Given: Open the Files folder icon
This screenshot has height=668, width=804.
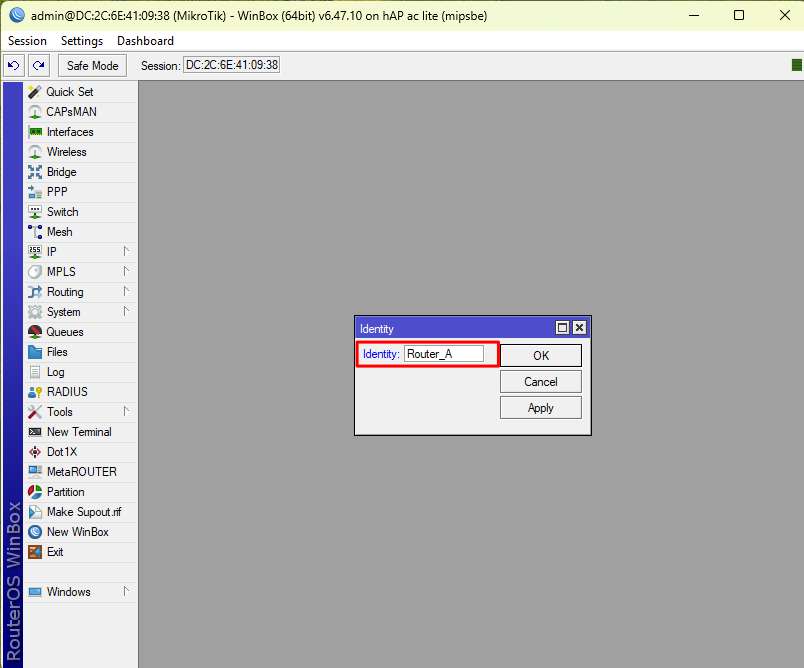Looking at the screenshot, I should point(35,352).
